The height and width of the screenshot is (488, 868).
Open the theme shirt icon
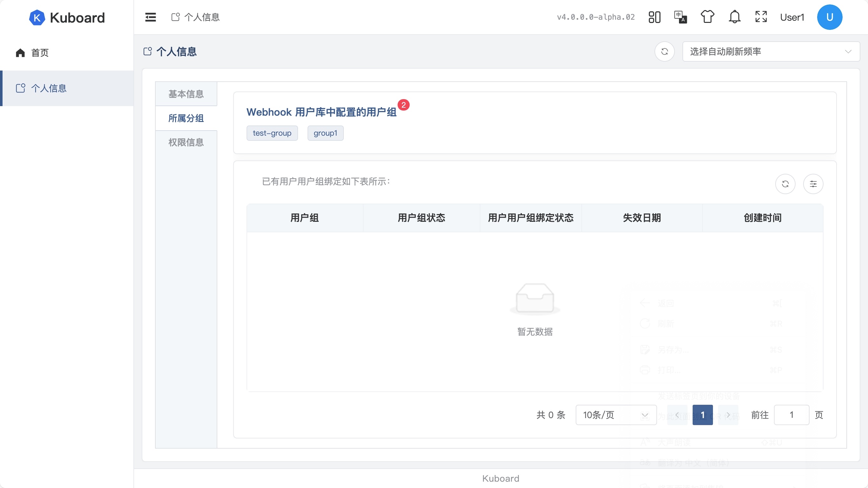707,17
